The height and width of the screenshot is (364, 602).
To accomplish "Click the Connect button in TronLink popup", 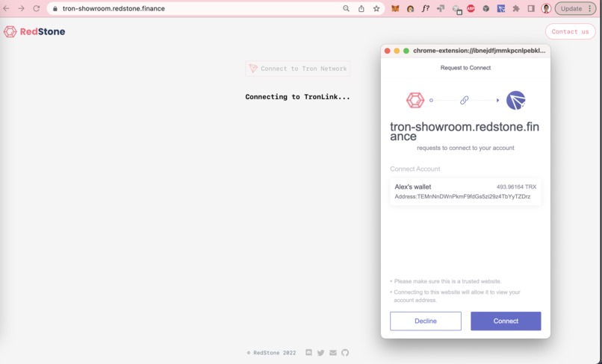I will tap(506, 321).
